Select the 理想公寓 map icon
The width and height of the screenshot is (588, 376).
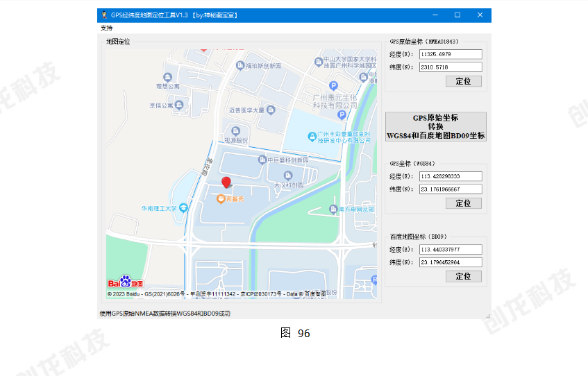click(167, 77)
